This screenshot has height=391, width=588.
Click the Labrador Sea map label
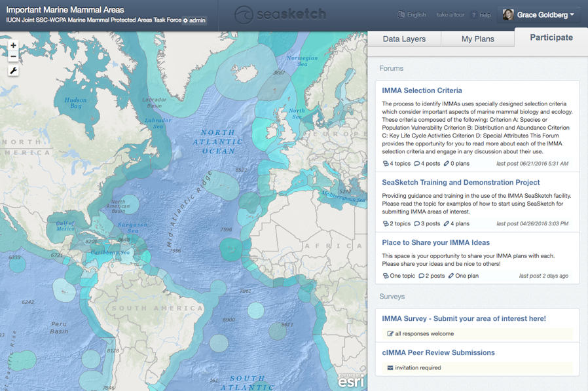click(158, 123)
